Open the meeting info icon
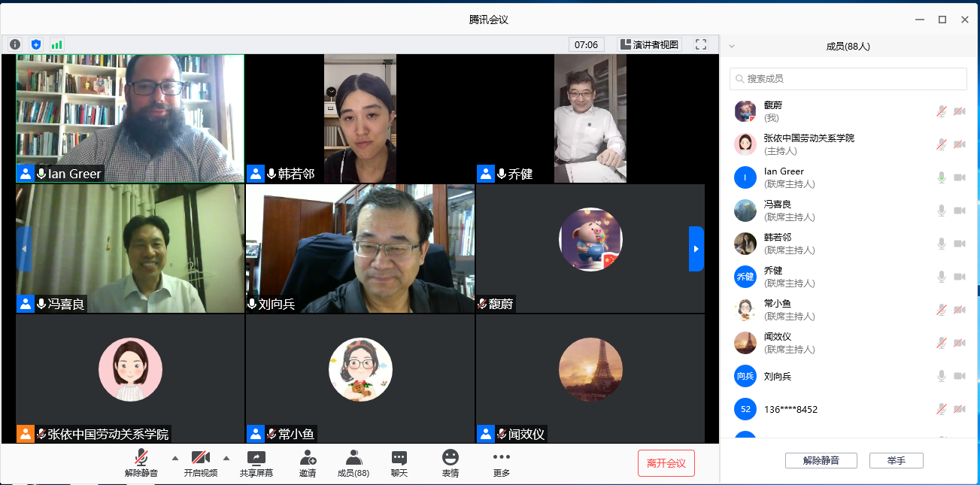Image resolution: width=980 pixels, height=485 pixels. (x=15, y=44)
